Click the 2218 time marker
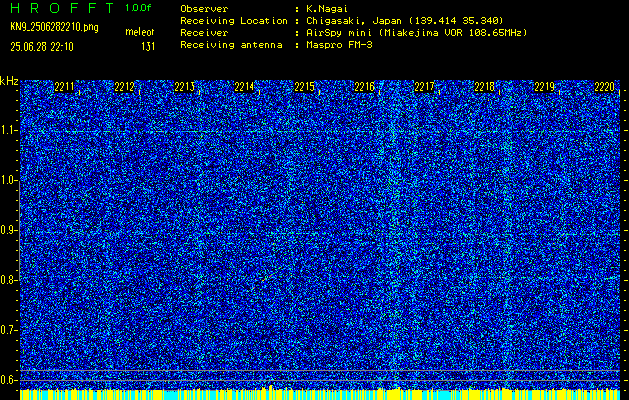 [x=485, y=87]
